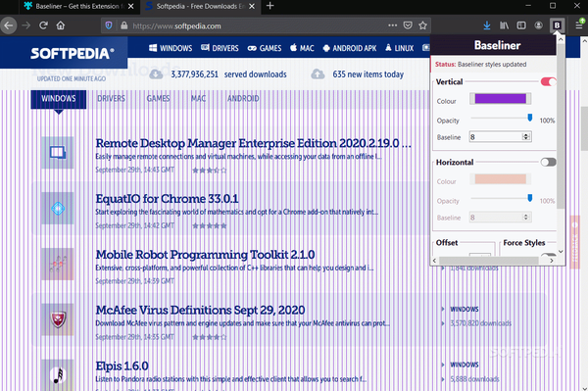Open Mobile Robot Programming Toolkit 2.1.0 link
The image size is (588, 391).
click(205, 255)
